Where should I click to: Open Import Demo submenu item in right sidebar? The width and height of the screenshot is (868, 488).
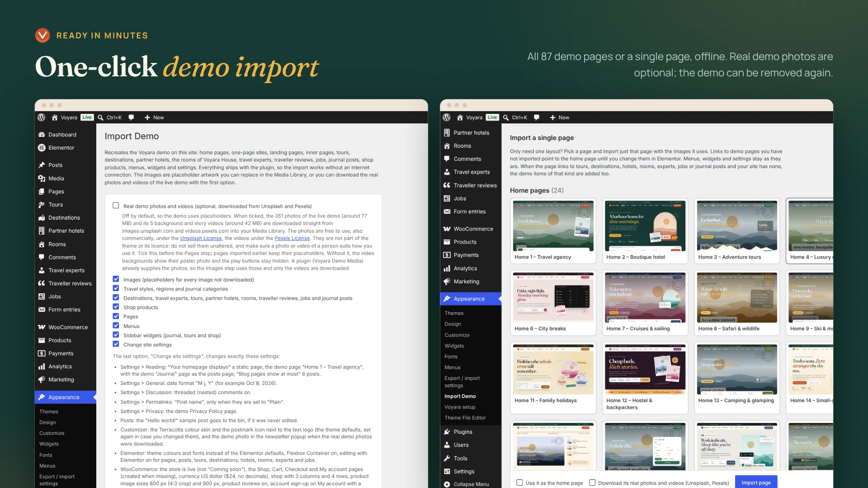460,396
